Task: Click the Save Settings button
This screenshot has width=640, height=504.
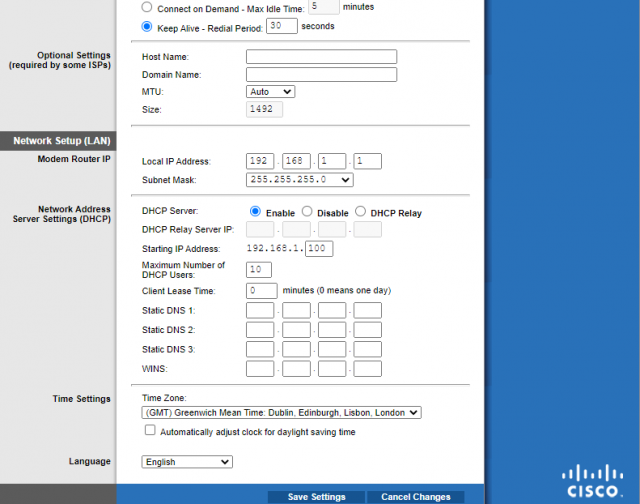Action: (x=316, y=497)
